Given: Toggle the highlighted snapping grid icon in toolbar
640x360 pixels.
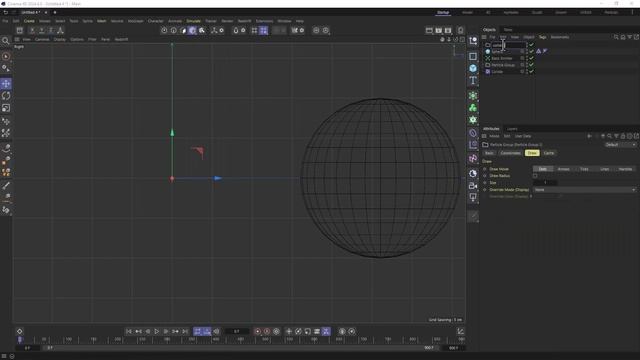Looking at the screenshot, I should click(264, 30).
